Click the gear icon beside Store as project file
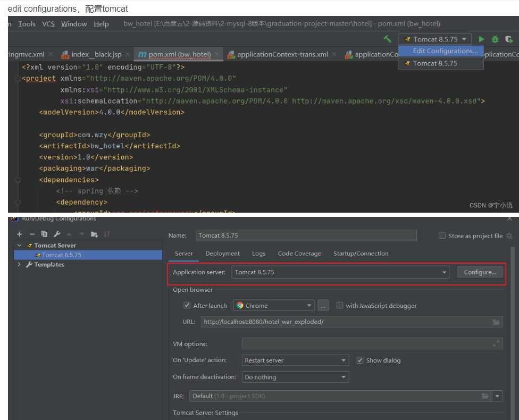The image size is (519, 420). click(x=509, y=236)
